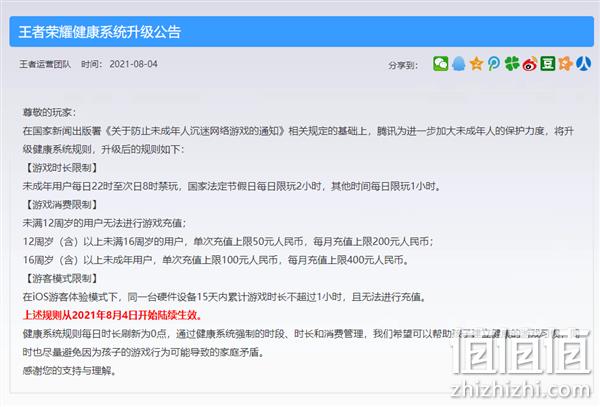Click the line about 单次充值上限50元人民币
Viewport: 600px width, 407px height.
point(228,241)
